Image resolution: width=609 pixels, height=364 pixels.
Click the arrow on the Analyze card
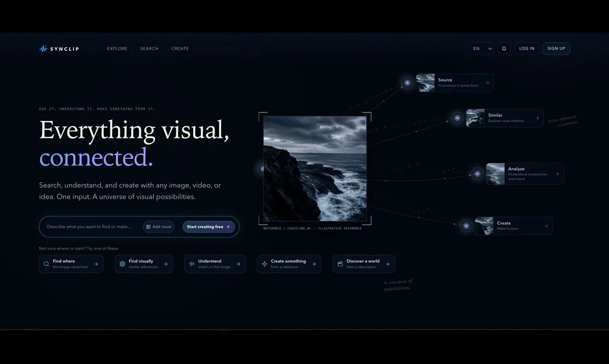pyautogui.click(x=557, y=174)
